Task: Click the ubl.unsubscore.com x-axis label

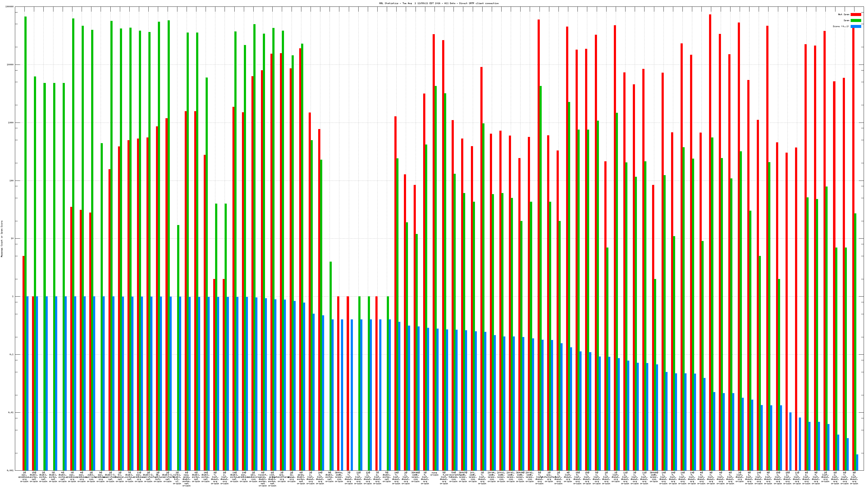Action: (x=253, y=477)
